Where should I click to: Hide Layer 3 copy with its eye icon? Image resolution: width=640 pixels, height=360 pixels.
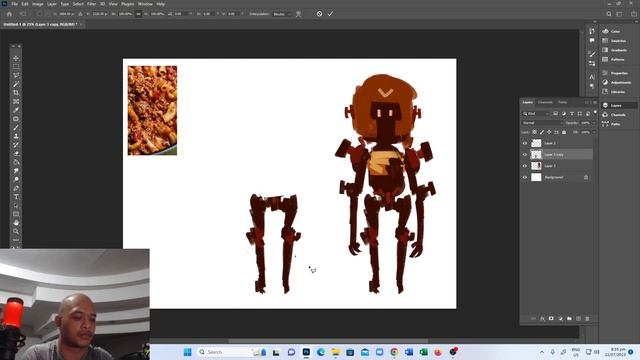tap(525, 155)
